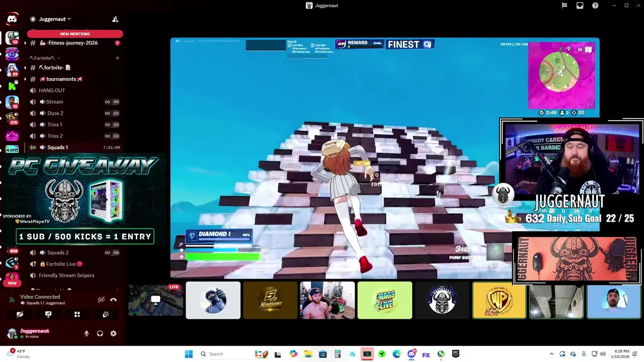Open the soundboard icon
Image resolution: width=644 pixels, height=362 pixels.
(x=106, y=314)
